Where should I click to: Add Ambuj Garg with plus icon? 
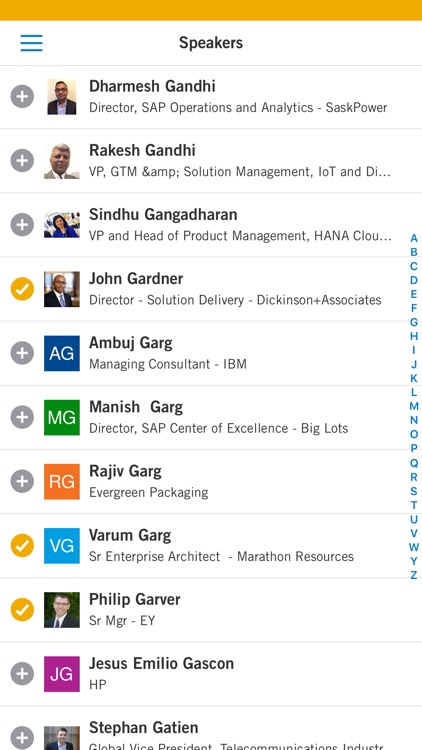coord(22,353)
